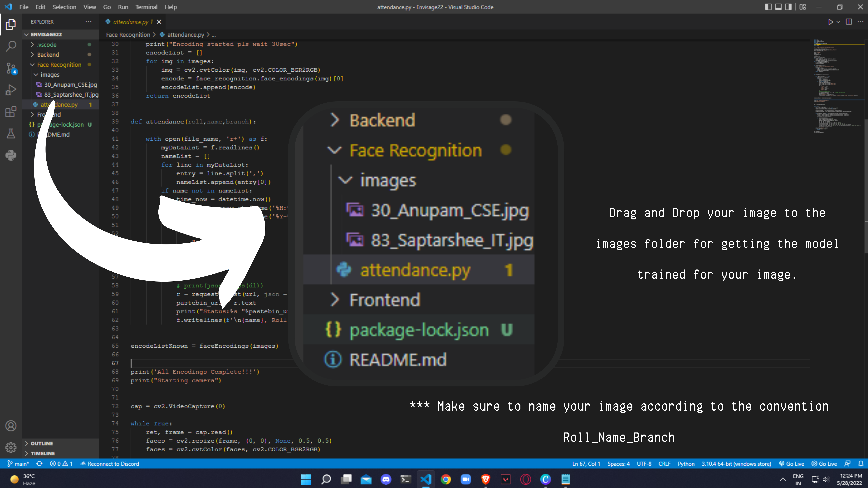Toggle Primary Side Bar layout button
This screenshot has height=488, width=868.
click(768, 7)
